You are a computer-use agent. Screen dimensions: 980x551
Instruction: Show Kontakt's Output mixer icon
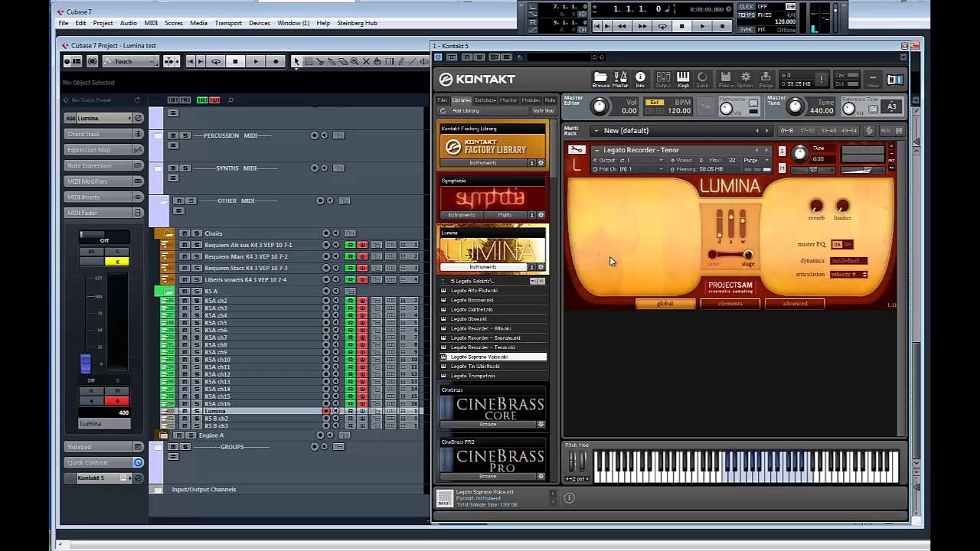click(663, 79)
